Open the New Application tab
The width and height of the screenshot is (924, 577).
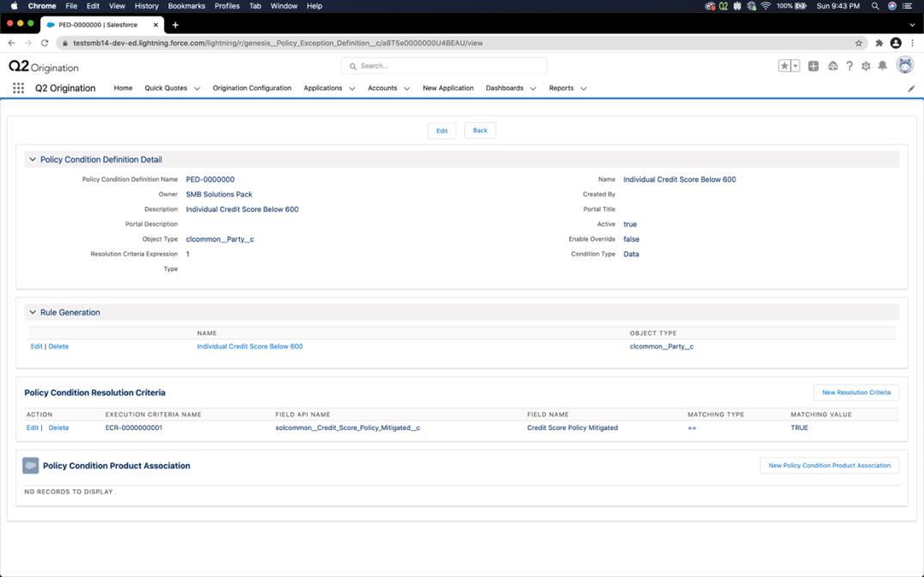[x=448, y=88]
